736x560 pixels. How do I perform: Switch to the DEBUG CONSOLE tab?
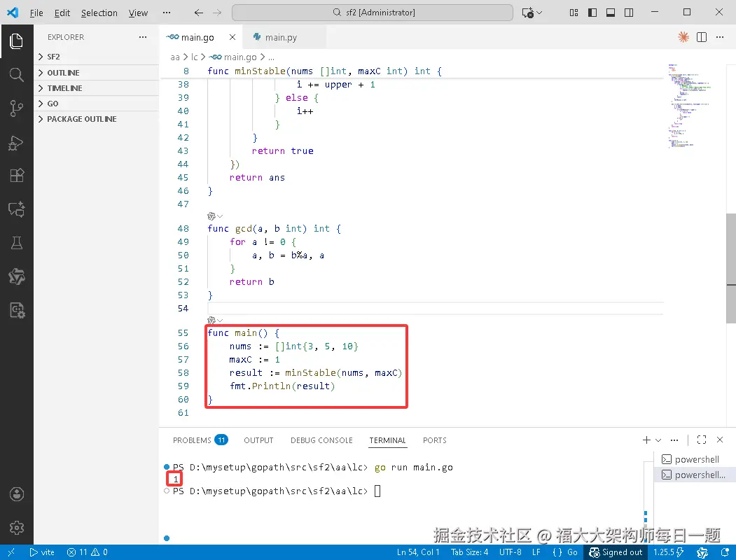pyautogui.click(x=321, y=440)
